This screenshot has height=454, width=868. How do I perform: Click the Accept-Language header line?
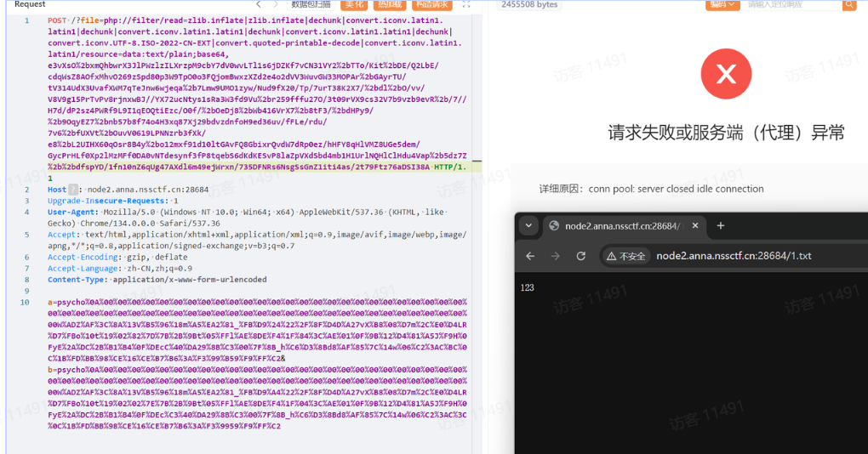pyautogui.click(x=120, y=268)
